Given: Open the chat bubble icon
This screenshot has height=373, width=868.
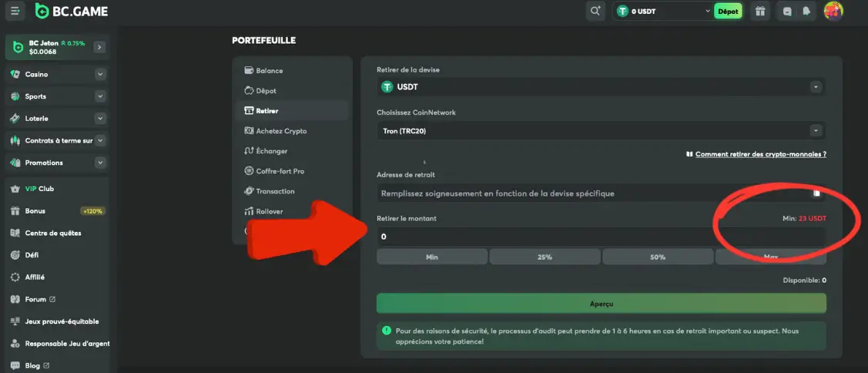Looking at the screenshot, I should click(786, 11).
